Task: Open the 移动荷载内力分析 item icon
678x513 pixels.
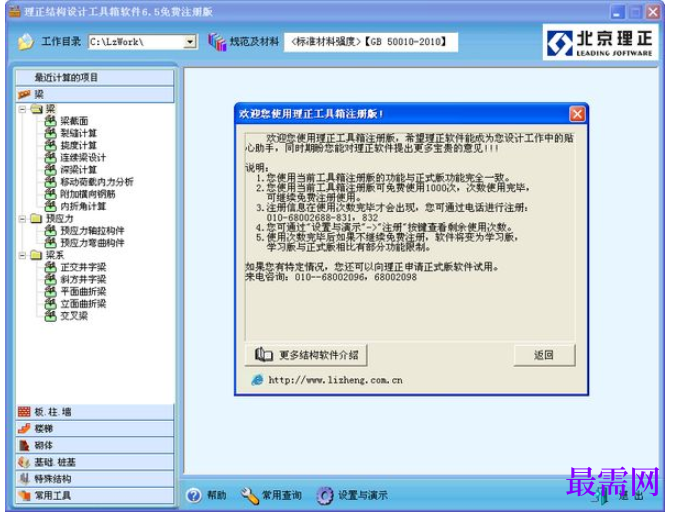Action: click(51, 181)
